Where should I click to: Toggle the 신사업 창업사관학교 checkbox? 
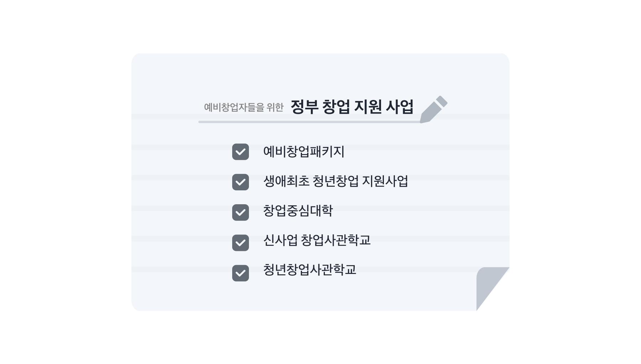pos(240,243)
